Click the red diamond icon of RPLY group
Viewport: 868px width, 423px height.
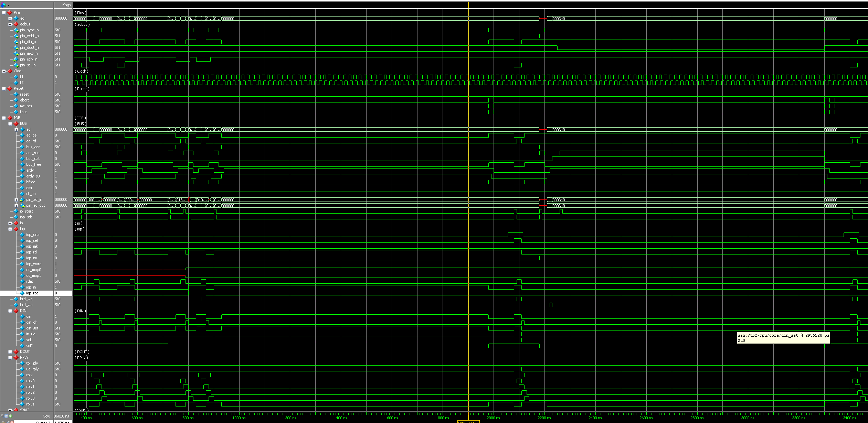click(x=16, y=358)
